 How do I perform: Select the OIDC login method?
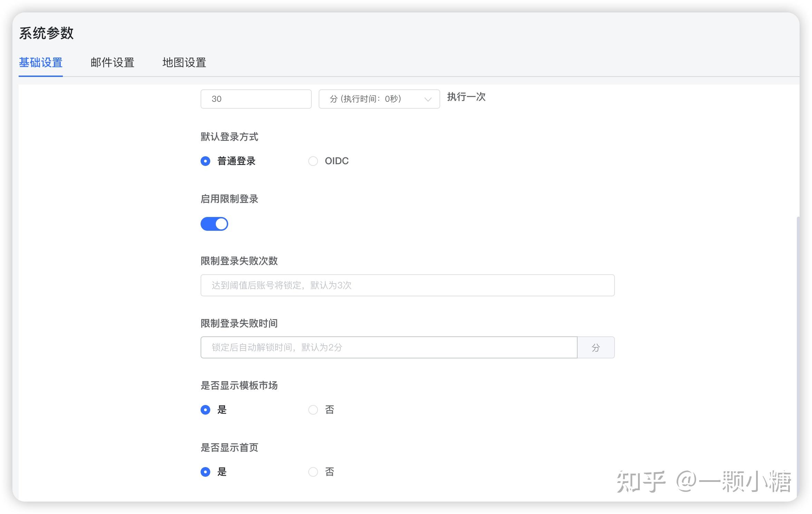click(313, 161)
